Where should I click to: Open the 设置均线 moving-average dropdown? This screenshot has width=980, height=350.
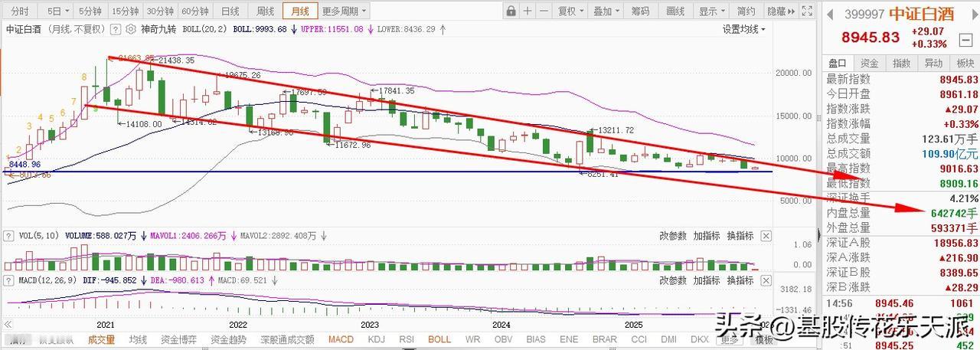coord(745,29)
